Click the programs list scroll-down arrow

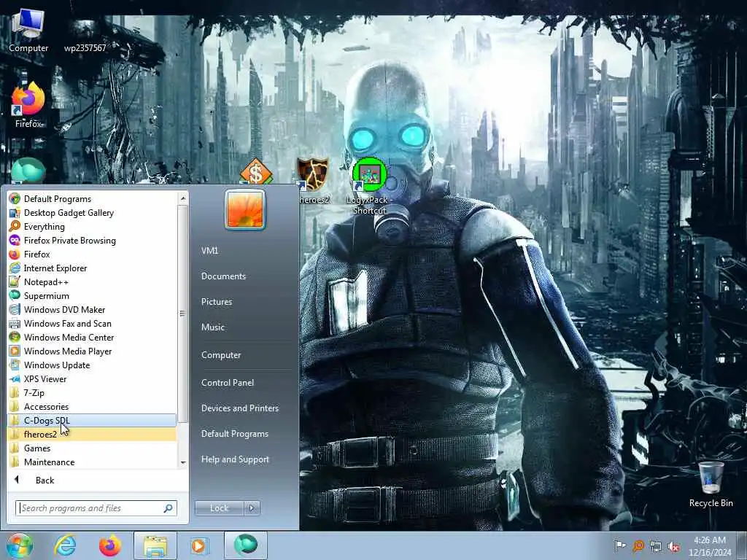pos(183,463)
